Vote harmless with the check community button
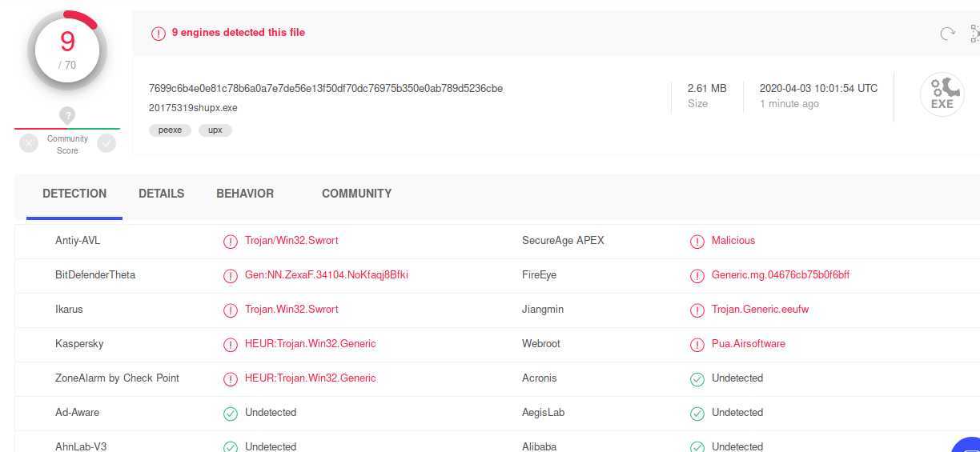This screenshot has height=452, width=980. (106, 143)
